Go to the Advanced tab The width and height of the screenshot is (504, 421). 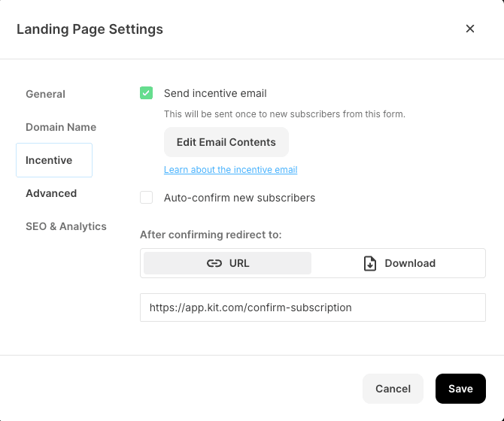(x=51, y=193)
